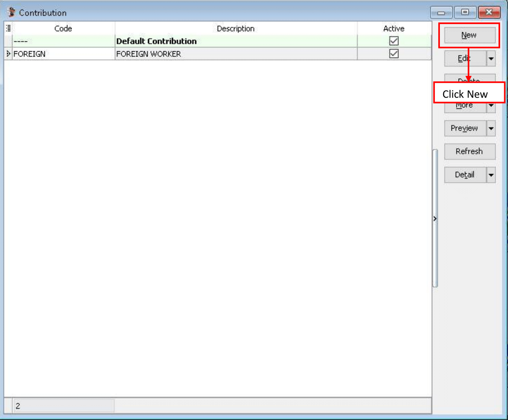Uncheck Active for the FOREIGN WORKER row

[394, 54]
